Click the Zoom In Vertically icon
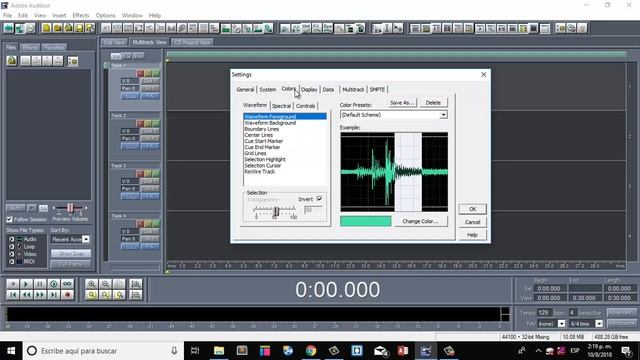The width and height of the screenshot is (640, 360). 136,284
